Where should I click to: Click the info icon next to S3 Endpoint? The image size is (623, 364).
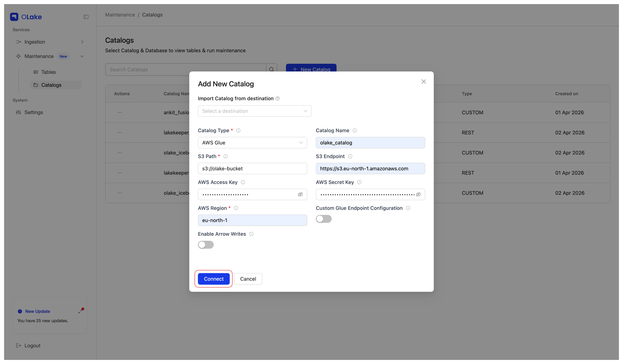point(350,156)
